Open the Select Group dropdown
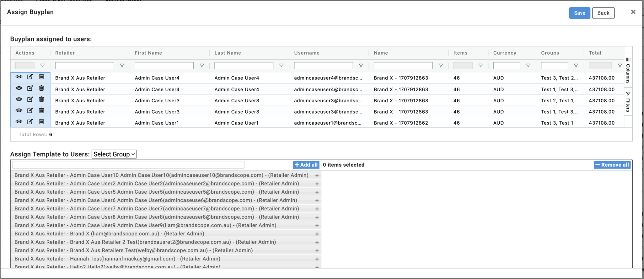This screenshot has height=279, width=644. pos(114,154)
